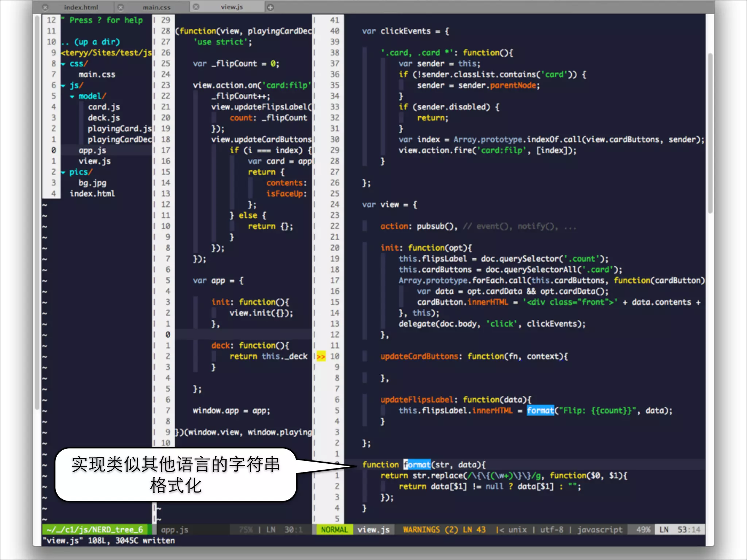Viewport: 747px width, 560px height.
Task: Click the 49% position in status line
Action: 643,529
